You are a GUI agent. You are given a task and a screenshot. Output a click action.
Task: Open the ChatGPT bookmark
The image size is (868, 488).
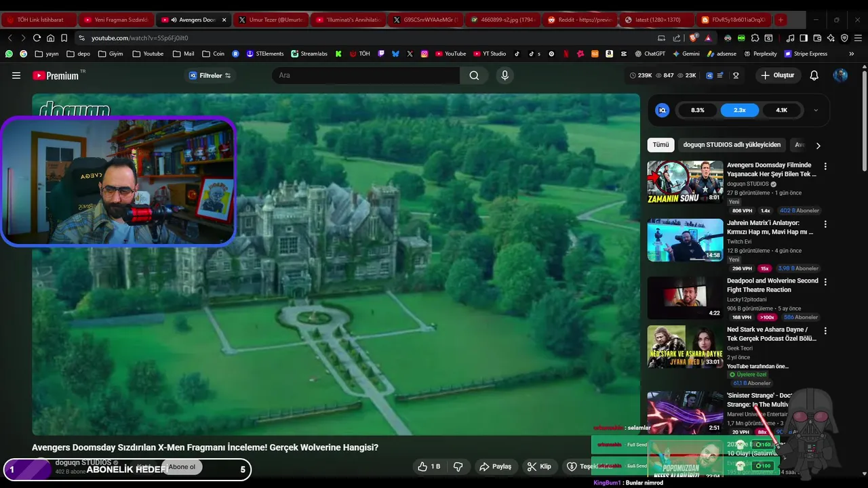tap(650, 54)
